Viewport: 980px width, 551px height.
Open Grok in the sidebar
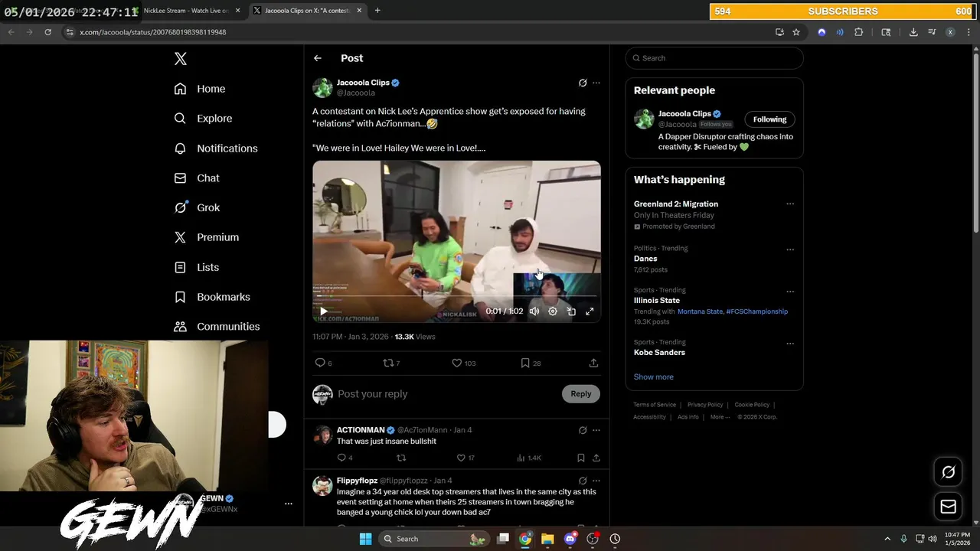click(197, 207)
